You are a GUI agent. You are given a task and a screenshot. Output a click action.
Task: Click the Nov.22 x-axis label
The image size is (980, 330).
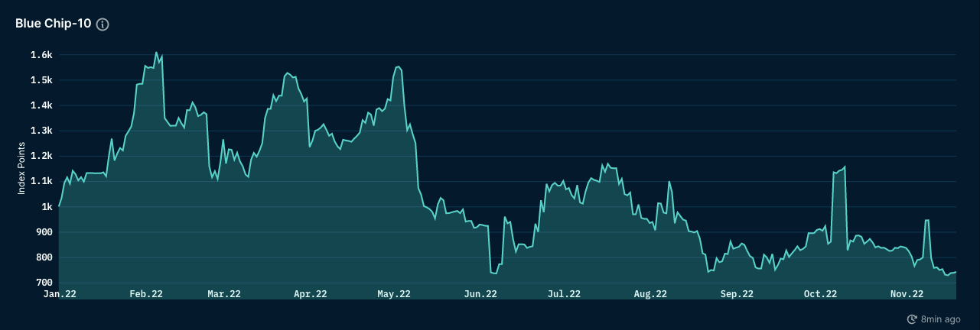[907, 294]
